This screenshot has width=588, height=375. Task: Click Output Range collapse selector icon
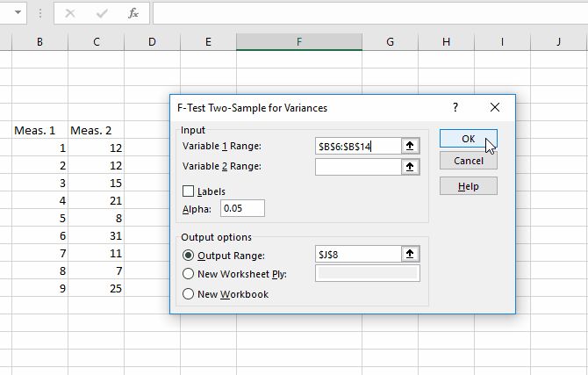coord(410,254)
